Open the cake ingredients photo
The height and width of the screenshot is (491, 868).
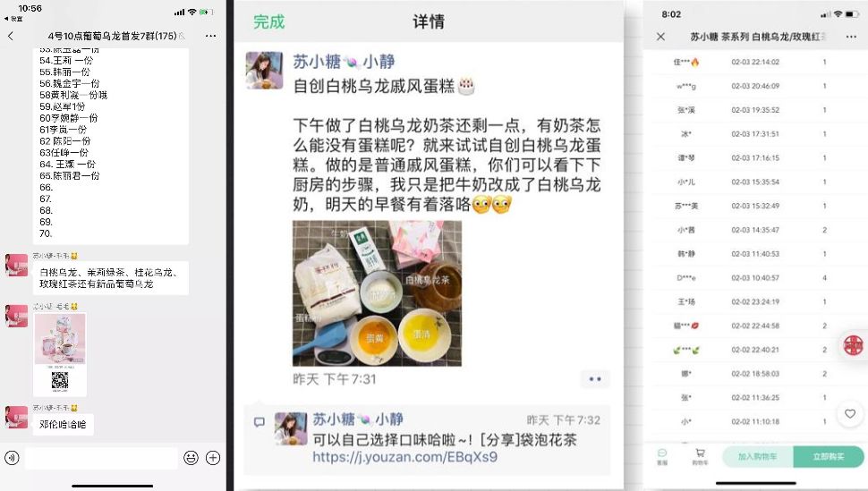[x=377, y=293]
